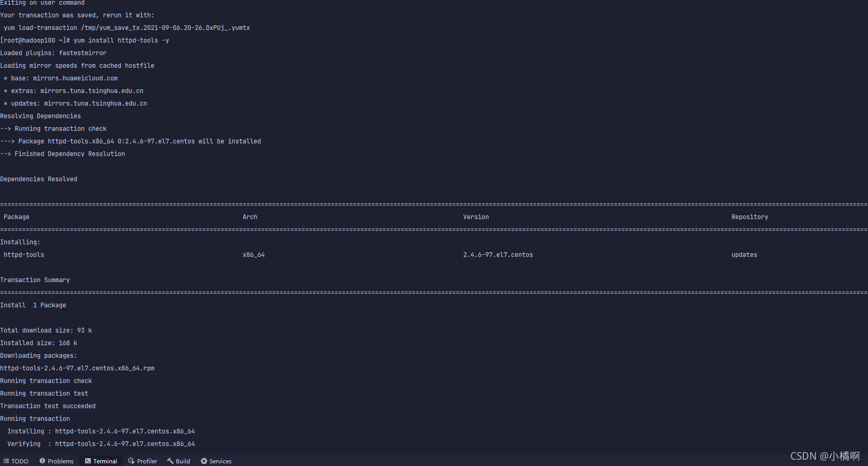The width and height of the screenshot is (868, 466).
Task: Click the 'Repository' column header
Action: (x=749, y=217)
